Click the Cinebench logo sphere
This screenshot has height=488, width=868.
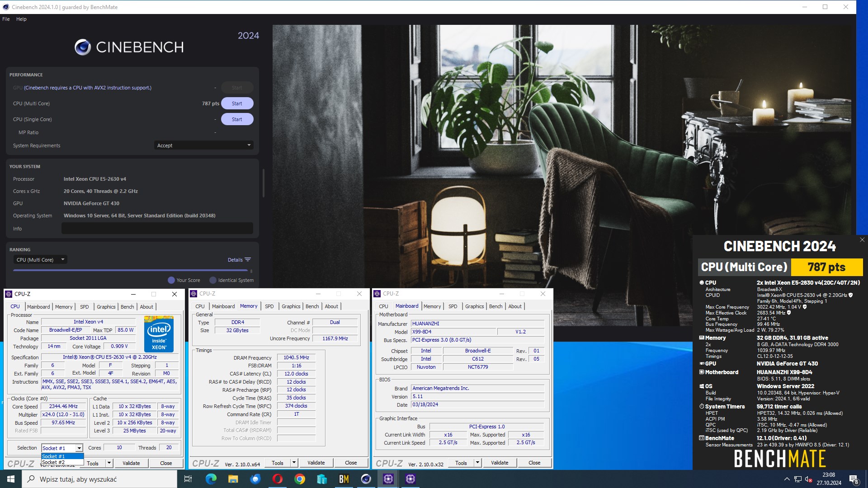[x=83, y=47]
